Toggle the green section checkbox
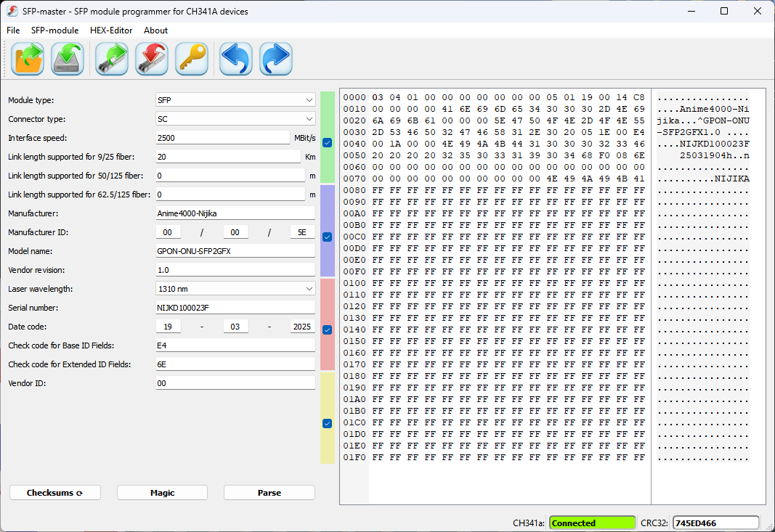The width and height of the screenshot is (775, 532). (x=327, y=143)
